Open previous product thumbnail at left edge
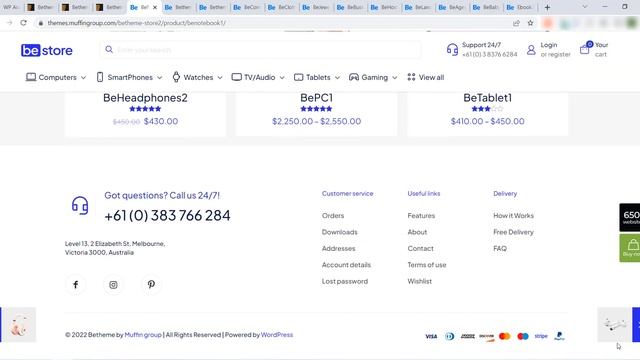The image size is (640, 360). [18, 324]
